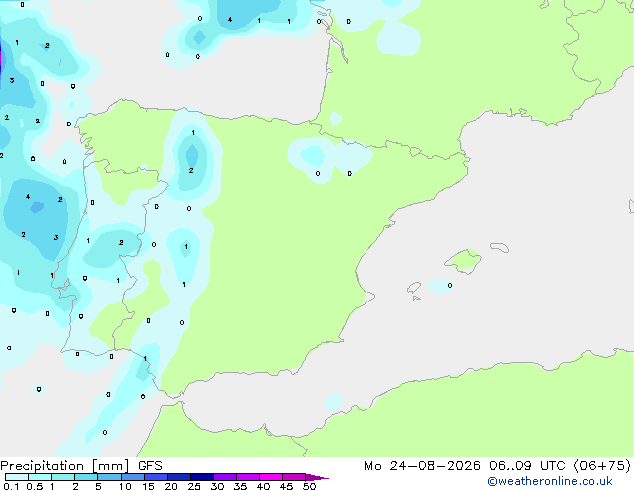Click the "40" legend label

coord(263,486)
